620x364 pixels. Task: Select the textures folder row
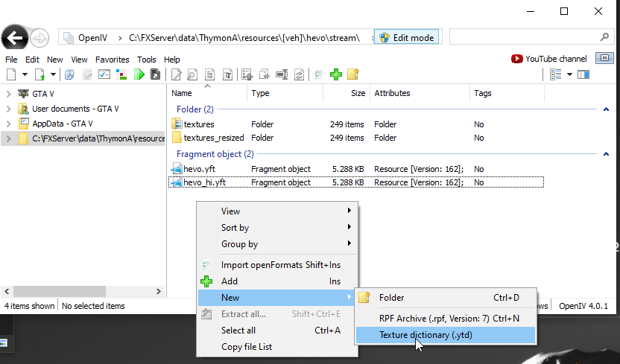click(356, 124)
